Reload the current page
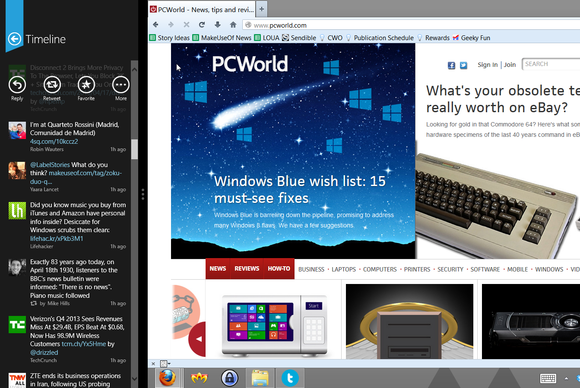The image size is (580, 388). pyautogui.click(x=202, y=25)
